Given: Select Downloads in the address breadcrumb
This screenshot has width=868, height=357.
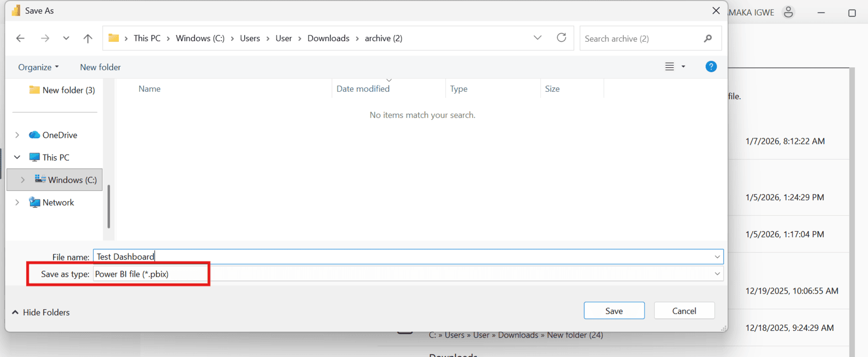Looking at the screenshot, I should coord(328,38).
